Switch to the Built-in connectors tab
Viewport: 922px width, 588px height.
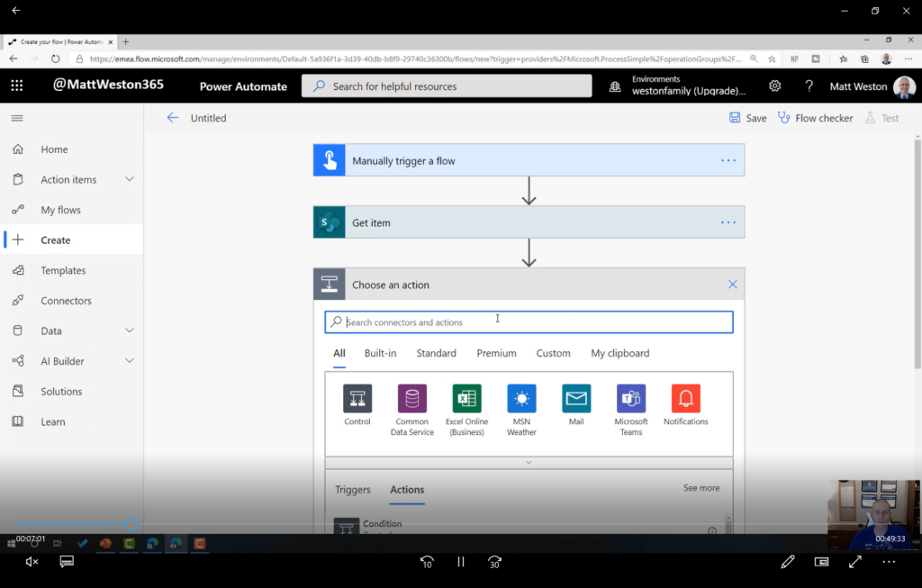tap(380, 353)
